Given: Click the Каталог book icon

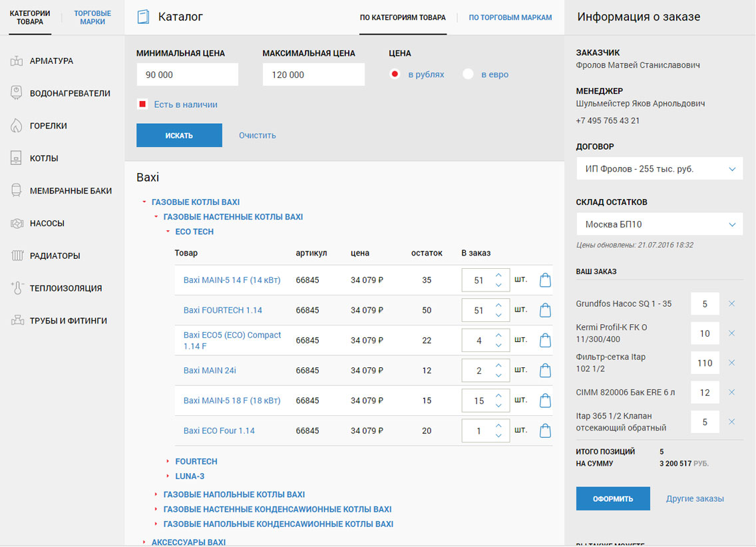Looking at the screenshot, I should coord(143,17).
